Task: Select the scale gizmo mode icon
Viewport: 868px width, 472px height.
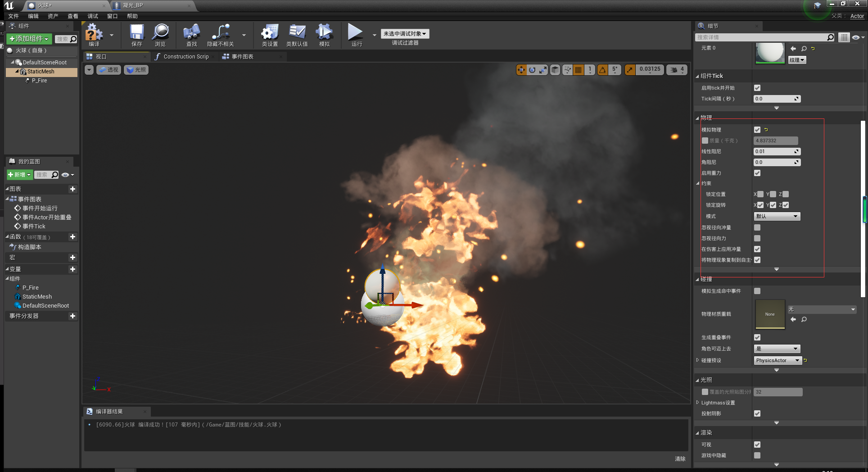Action: 543,70
